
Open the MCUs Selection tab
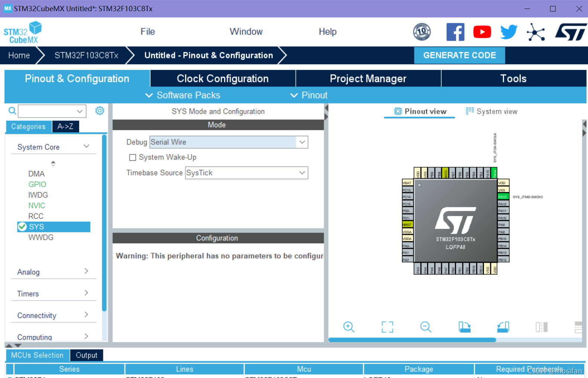click(37, 355)
